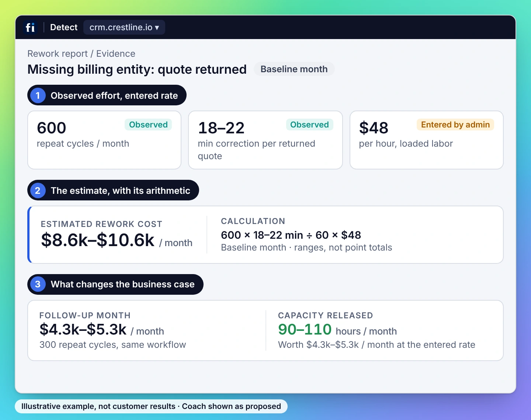Click the Evidence breadcrumb

(116, 54)
